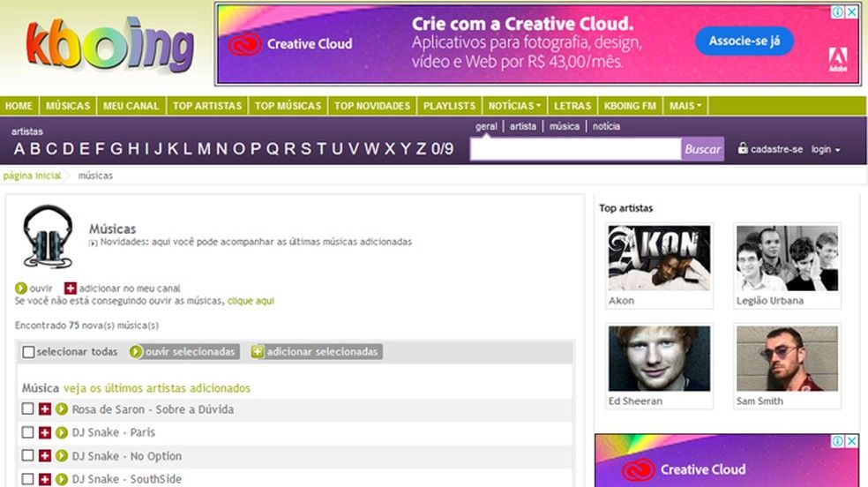Open ad info icon on sidebar ad

(838, 441)
